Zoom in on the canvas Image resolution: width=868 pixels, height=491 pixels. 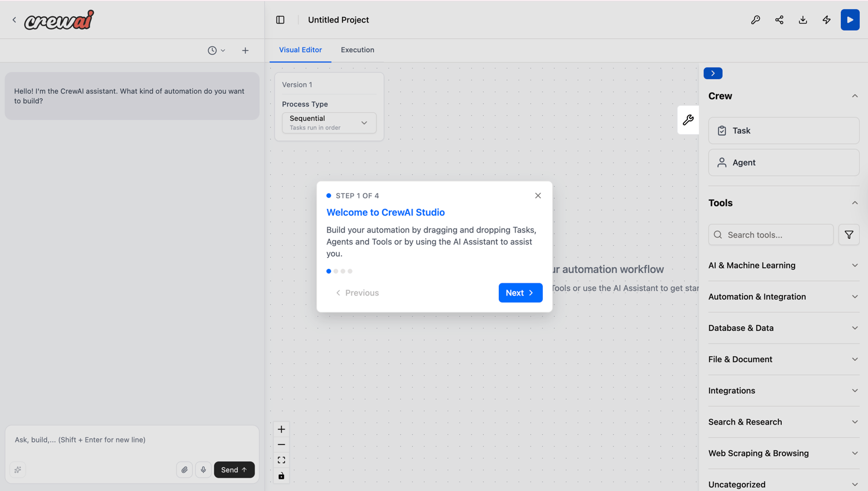(x=281, y=429)
